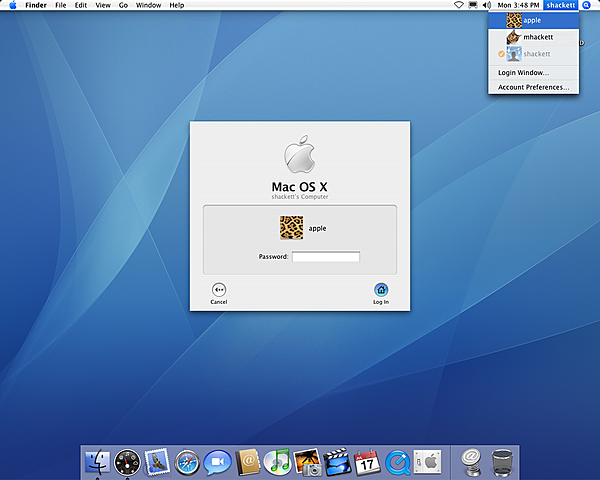Open the File menu
This screenshot has width=600, height=480.
pyautogui.click(x=60, y=5)
